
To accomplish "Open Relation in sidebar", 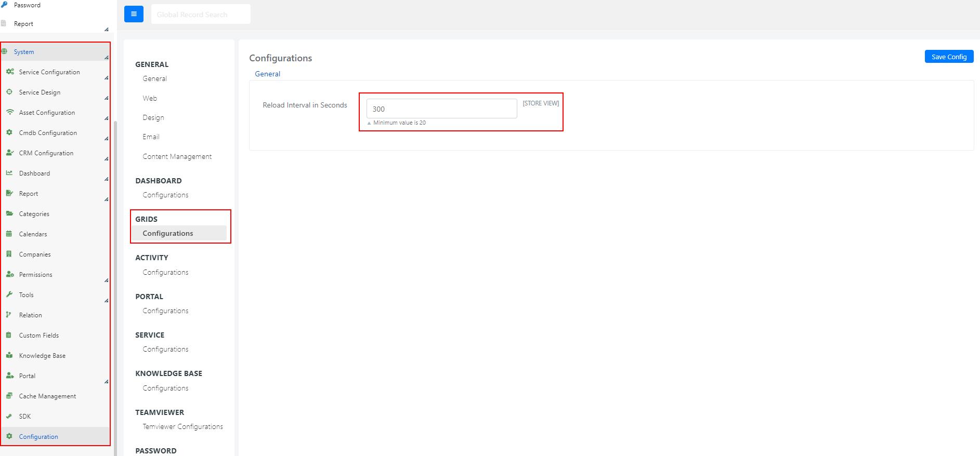I will coord(31,315).
